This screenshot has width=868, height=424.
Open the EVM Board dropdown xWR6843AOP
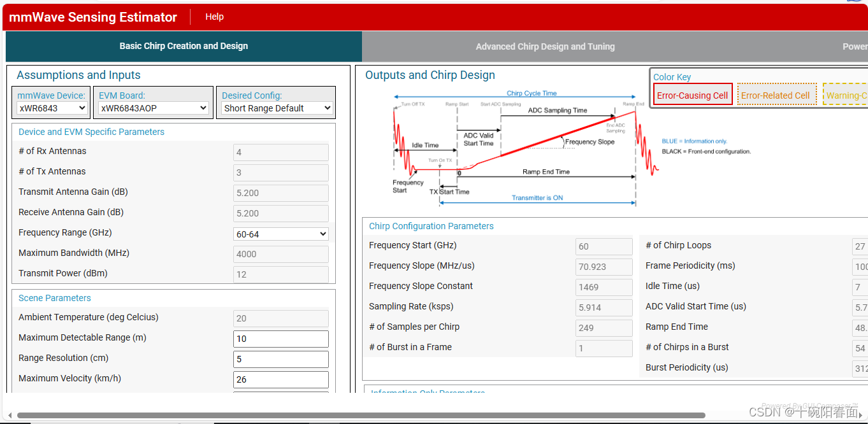[154, 108]
